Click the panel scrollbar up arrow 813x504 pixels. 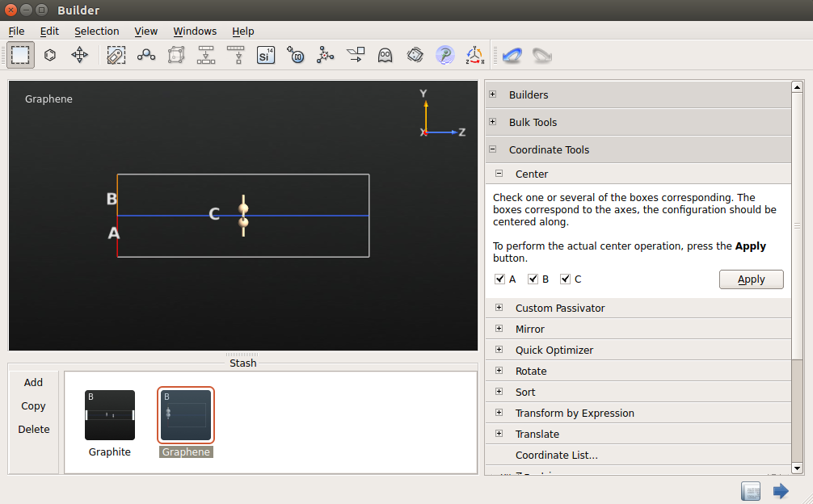[x=798, y=87]
